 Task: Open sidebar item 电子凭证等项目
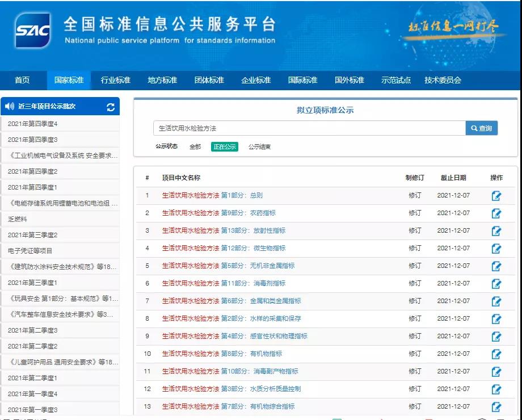[30, 251]
